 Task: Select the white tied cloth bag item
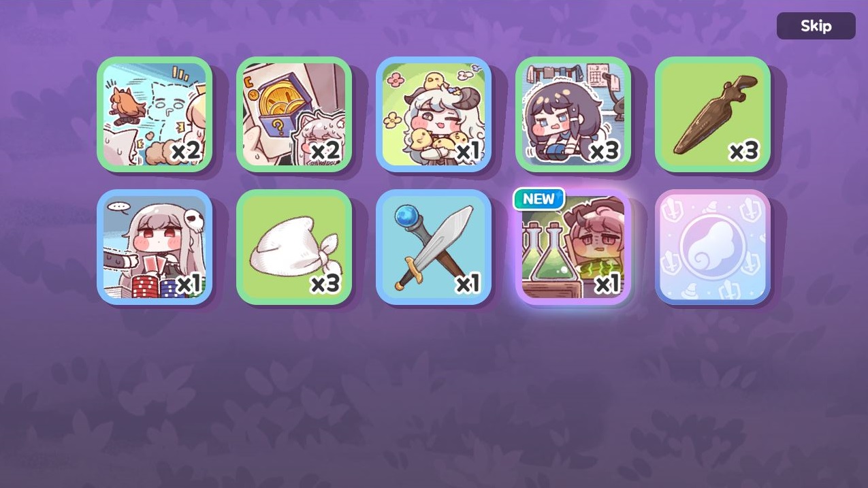(x=294, y=247)
